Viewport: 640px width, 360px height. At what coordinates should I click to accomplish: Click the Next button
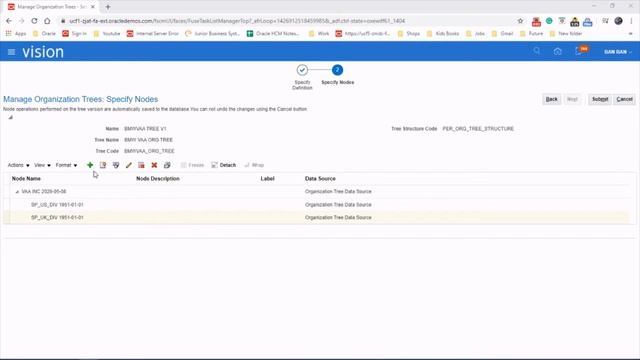(x=572, y=99)
